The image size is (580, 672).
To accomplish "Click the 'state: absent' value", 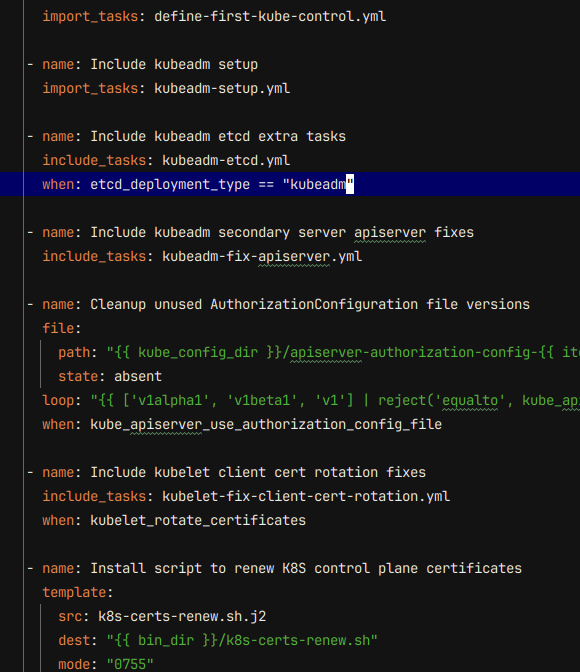I will [x=138, y=377].
